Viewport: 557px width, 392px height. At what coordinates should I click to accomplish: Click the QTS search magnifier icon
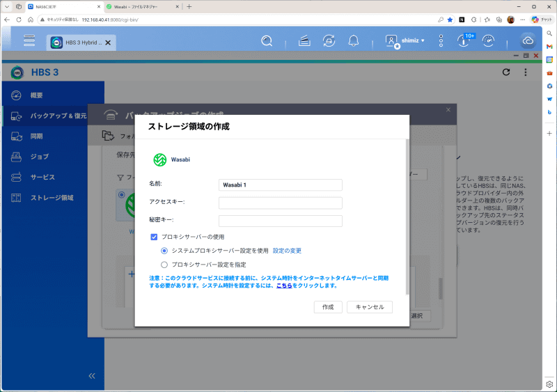click(x=267, y=41)
